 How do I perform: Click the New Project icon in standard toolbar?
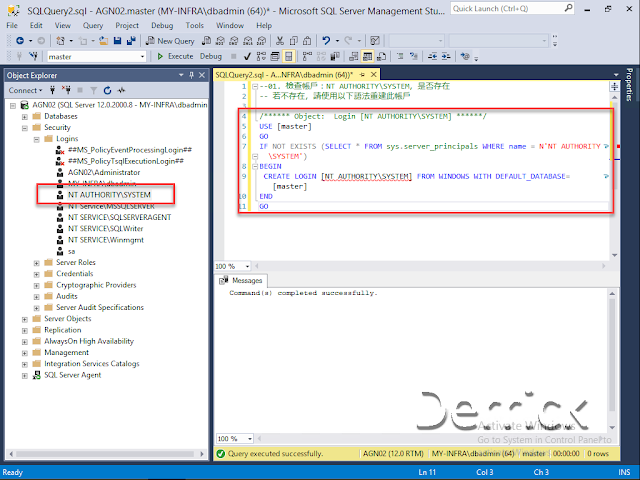coord(60,41)
